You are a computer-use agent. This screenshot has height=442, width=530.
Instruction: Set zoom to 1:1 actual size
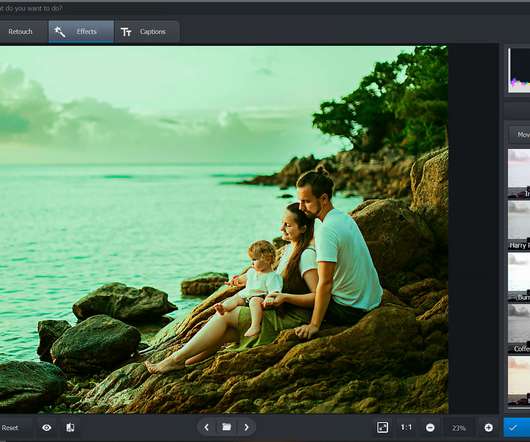point(406,428)
